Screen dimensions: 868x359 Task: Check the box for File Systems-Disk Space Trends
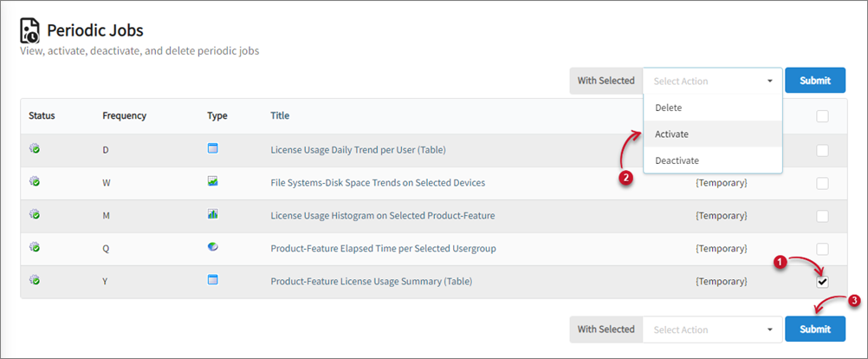pyautogui.click(x=822, y=183)
